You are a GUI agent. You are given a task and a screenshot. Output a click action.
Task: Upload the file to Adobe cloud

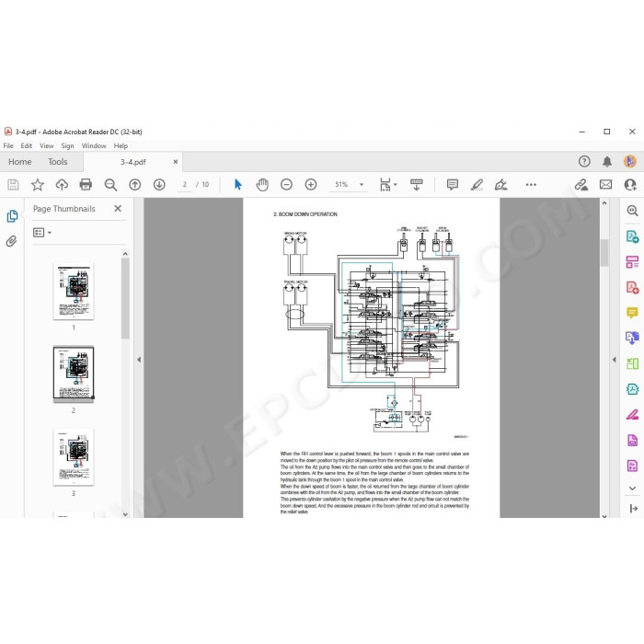(62, 184)
